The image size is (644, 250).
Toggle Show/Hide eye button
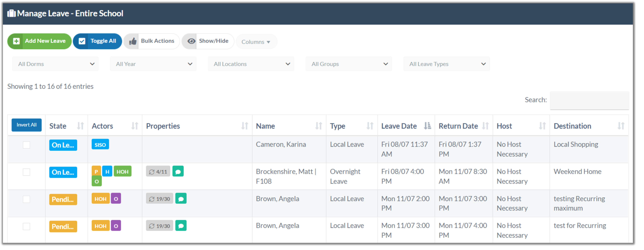point(208,41)
